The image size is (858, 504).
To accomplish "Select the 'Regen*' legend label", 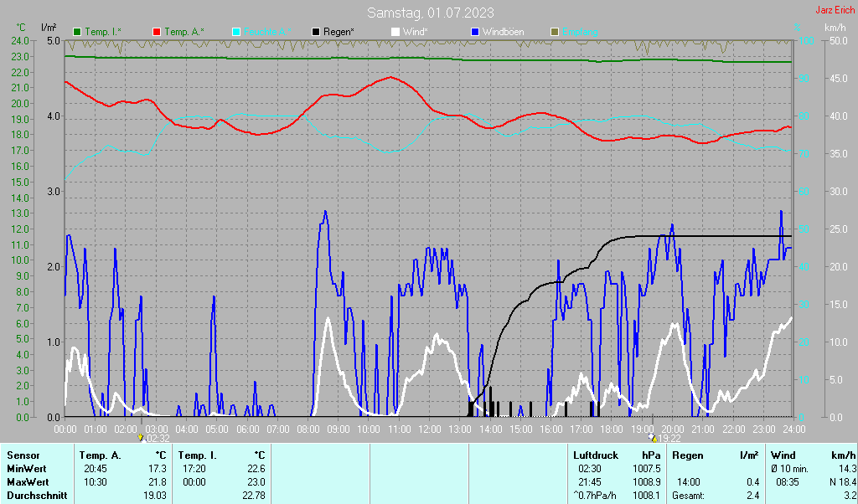I will (339, 33).
